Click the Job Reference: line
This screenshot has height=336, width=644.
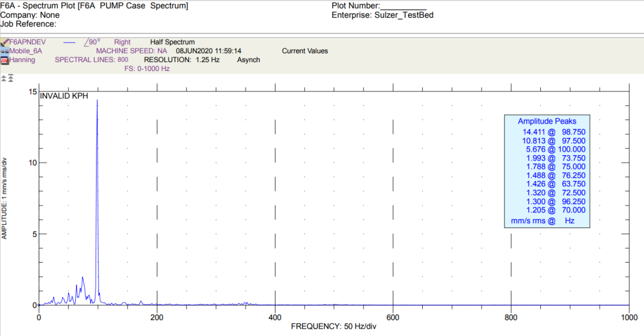click(28, 24)
